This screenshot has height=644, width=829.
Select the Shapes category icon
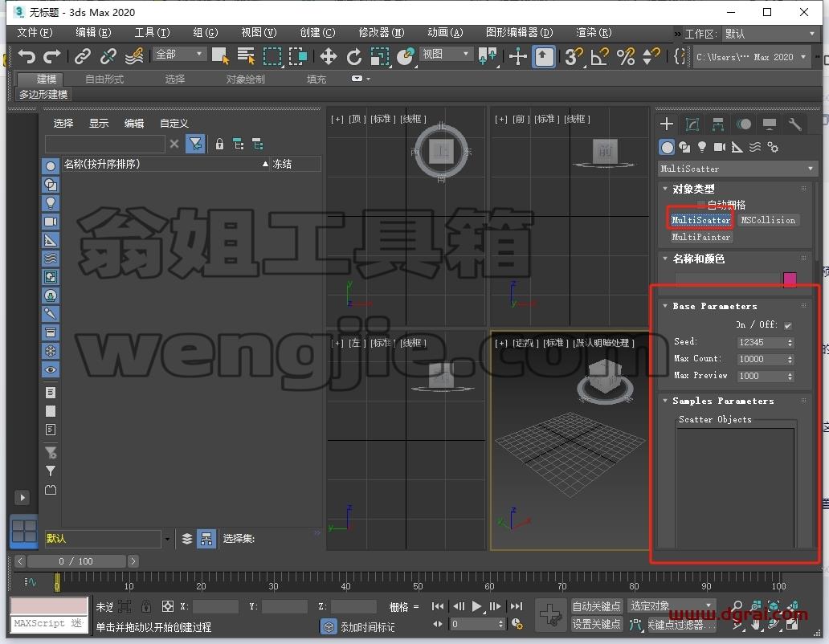[x=684, y=148]
